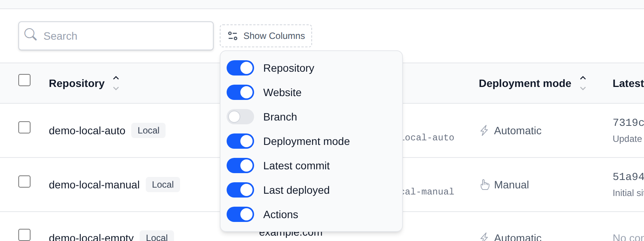The image size is (644, 241).
Task: Click the Website label in the columns menu
Action: tap(282, 92)
